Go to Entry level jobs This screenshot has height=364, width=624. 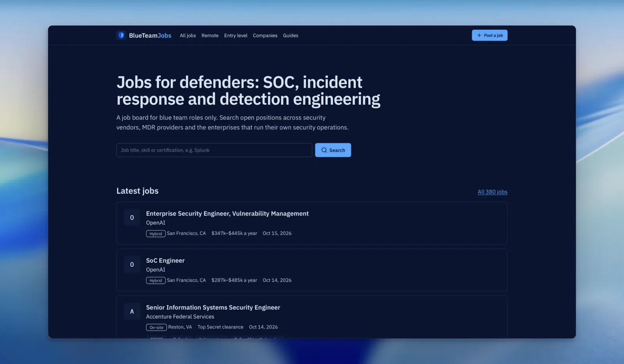pyautogui.click(x=236, y=35)
